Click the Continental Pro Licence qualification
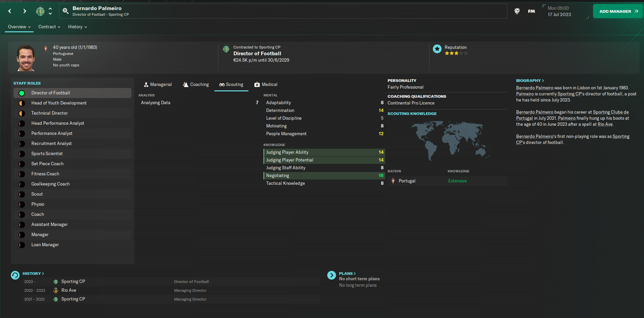The width and height of the screenshot is (644, 318). click(411, 103)
